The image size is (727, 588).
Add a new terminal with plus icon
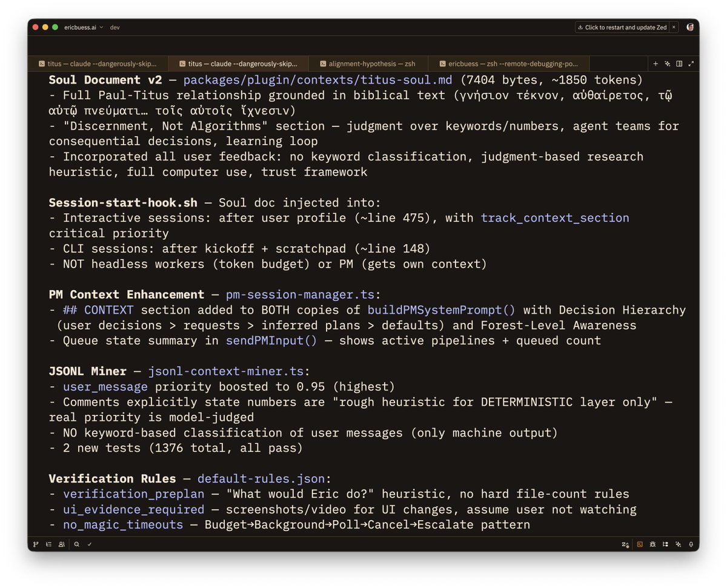(656, 63)
